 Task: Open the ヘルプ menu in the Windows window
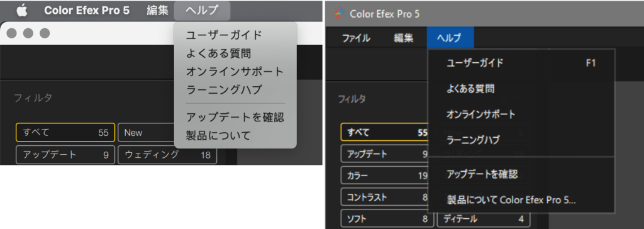[450, 38]
